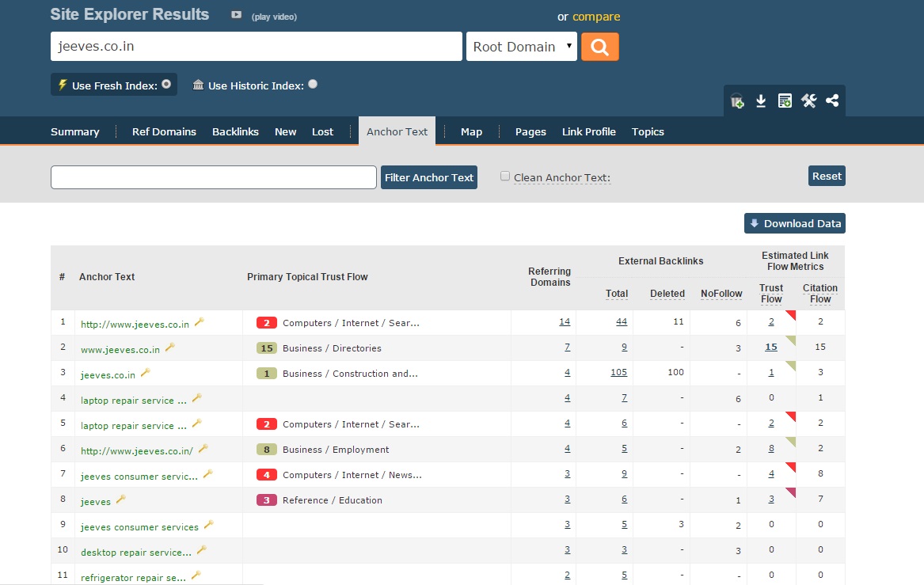The image size is (924, 585).
Task: Open the Link Profile tab
Action: 589,132
